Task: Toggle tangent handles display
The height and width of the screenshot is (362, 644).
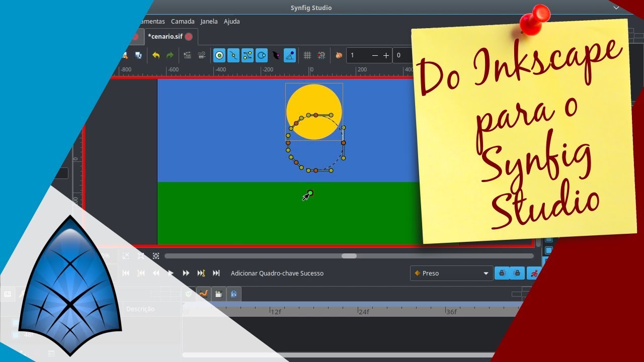Action: tap(248, 55)
